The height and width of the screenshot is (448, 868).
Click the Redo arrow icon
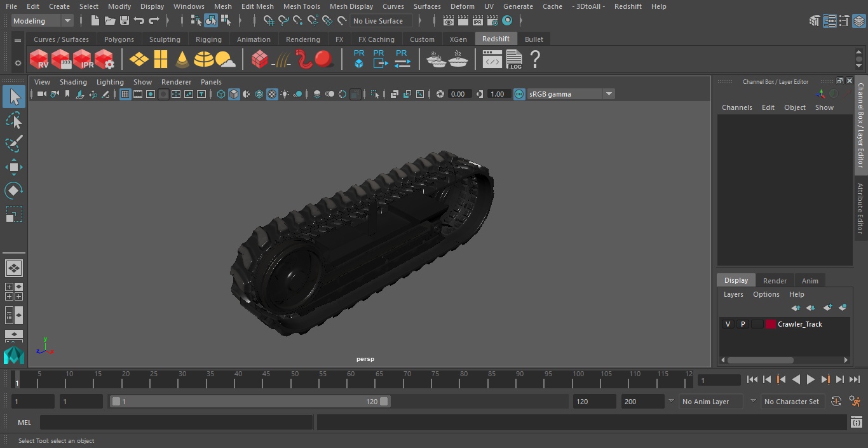click(x=154, y=21)
